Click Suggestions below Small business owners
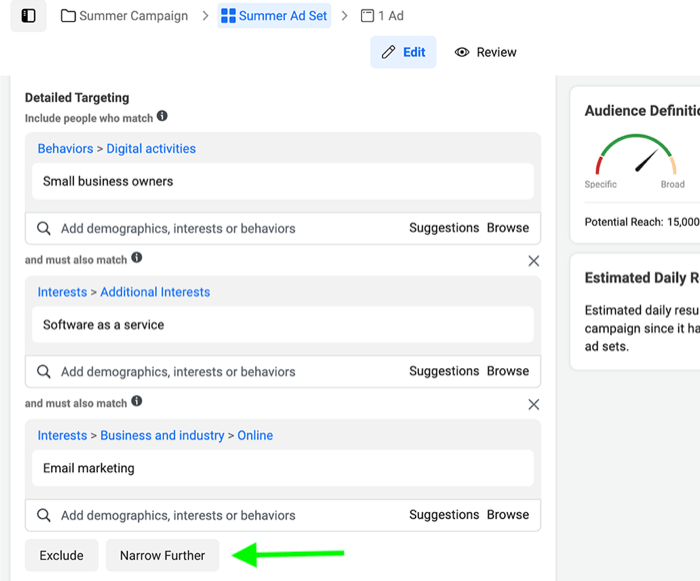 click(x=444, y=228)
